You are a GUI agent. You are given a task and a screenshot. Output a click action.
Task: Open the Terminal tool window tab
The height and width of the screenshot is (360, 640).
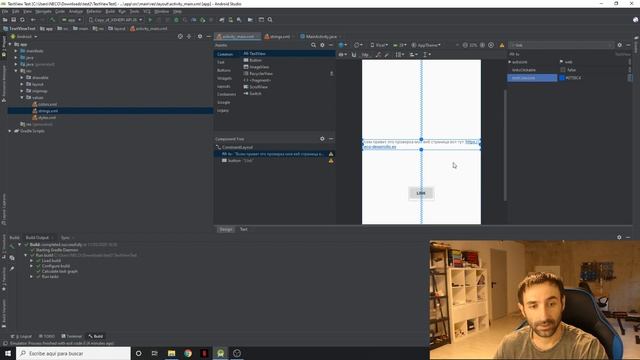coord(72,336)
